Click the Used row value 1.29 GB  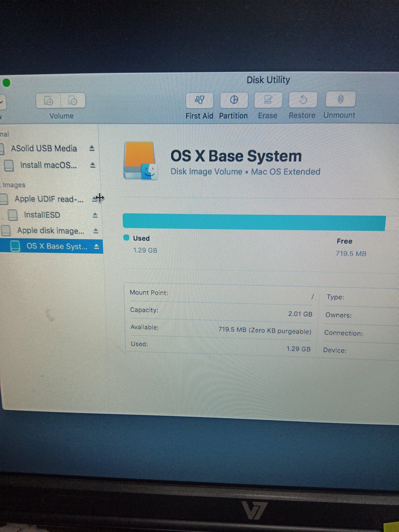click(299, 349)
